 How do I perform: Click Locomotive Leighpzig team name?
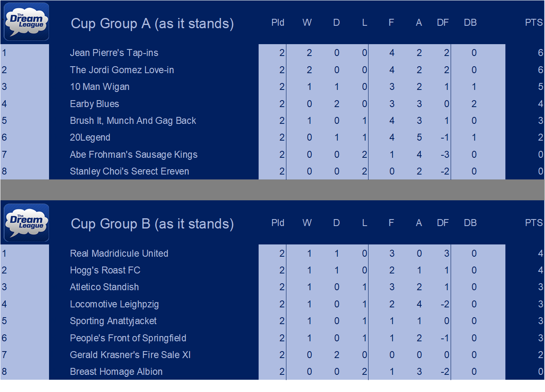(114, 304)
